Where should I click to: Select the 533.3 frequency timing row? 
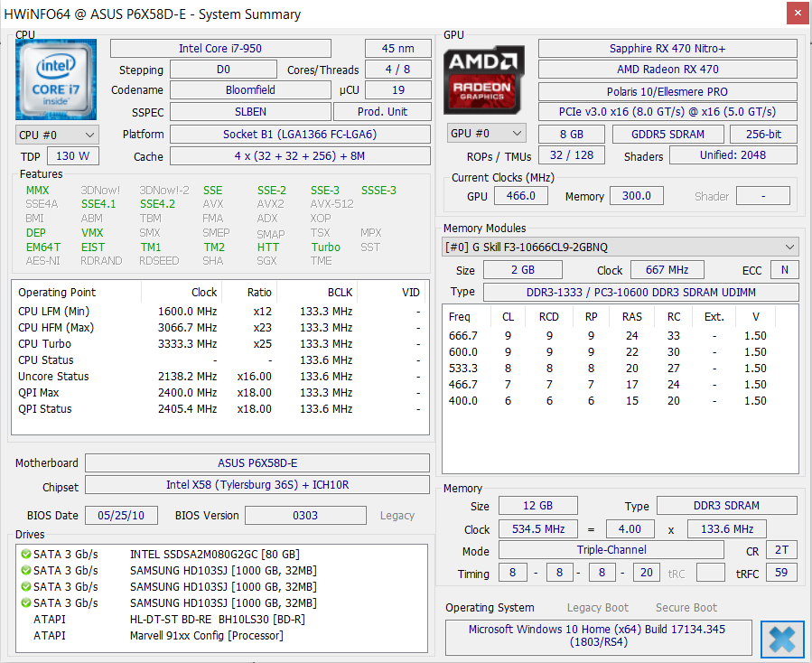click(620, 369)
